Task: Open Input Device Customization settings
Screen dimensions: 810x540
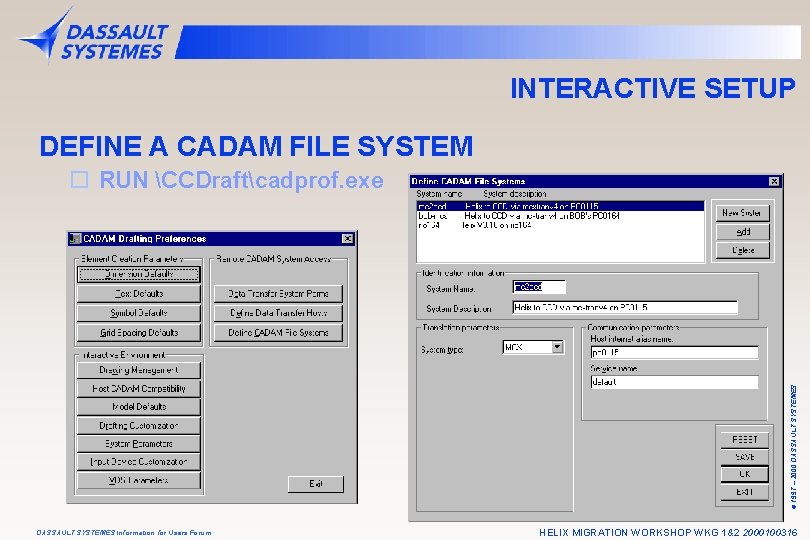Action: tap(138, 461)
